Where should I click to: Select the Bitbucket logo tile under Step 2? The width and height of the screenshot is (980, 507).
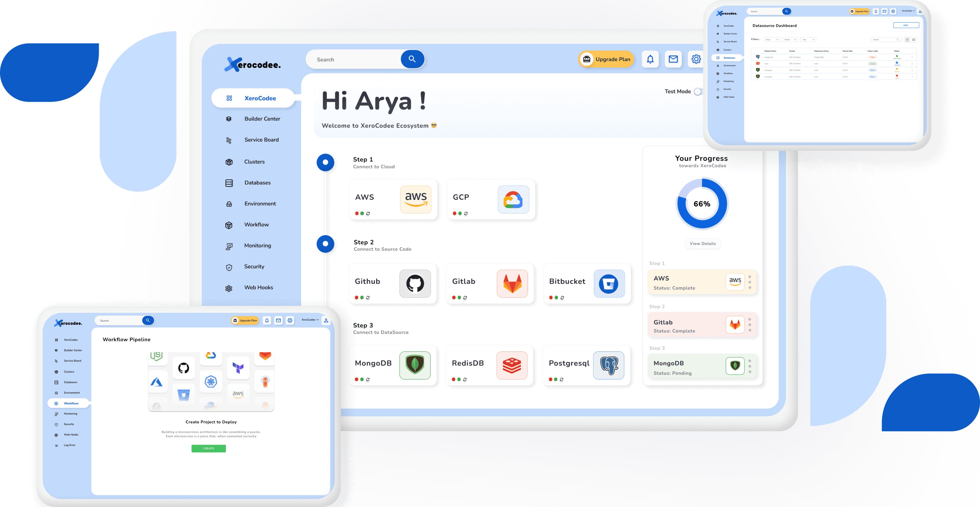[609, 283]
